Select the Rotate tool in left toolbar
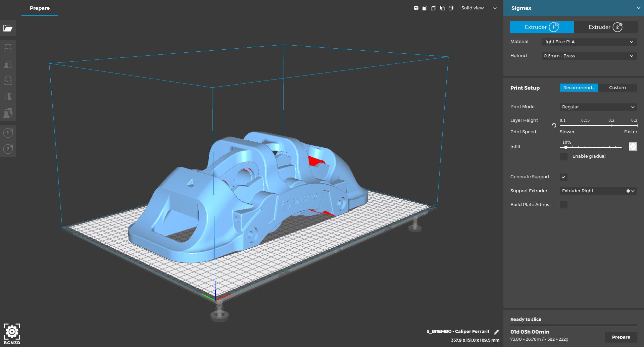644x347 pixels. [x=8, y=81]
